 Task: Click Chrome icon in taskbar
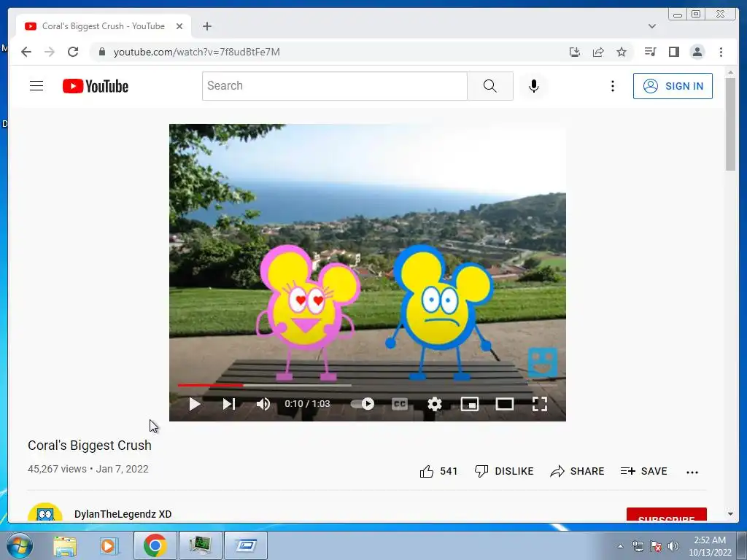pyautogui.click(x=155, y=545)
